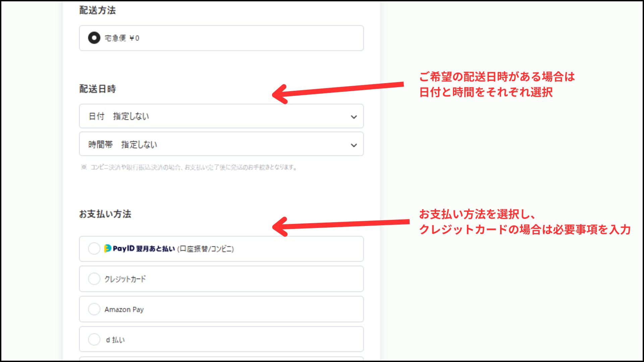The width and height of the screenshot is (644, 362).
Task: Choose the d払い radio button
Action: pyautogui.click(x=94, y=339)
